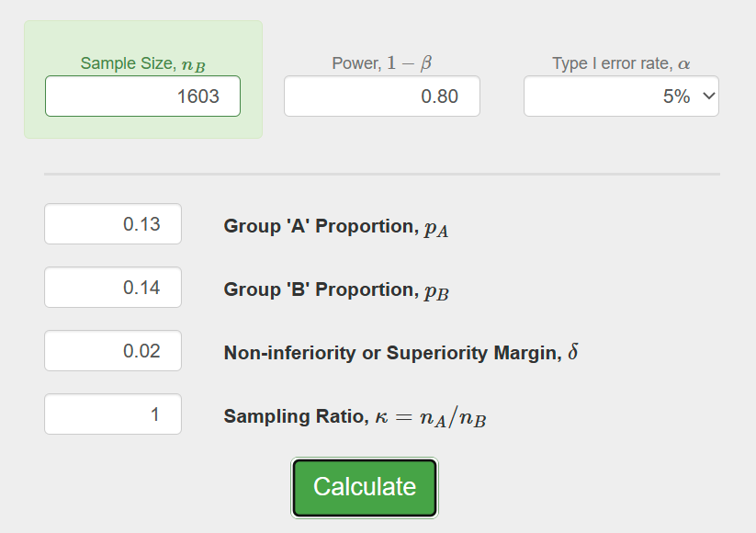756x533 pixels.
Task: Click the chevron arrow beside 5%
Action: tap(708, 96)
